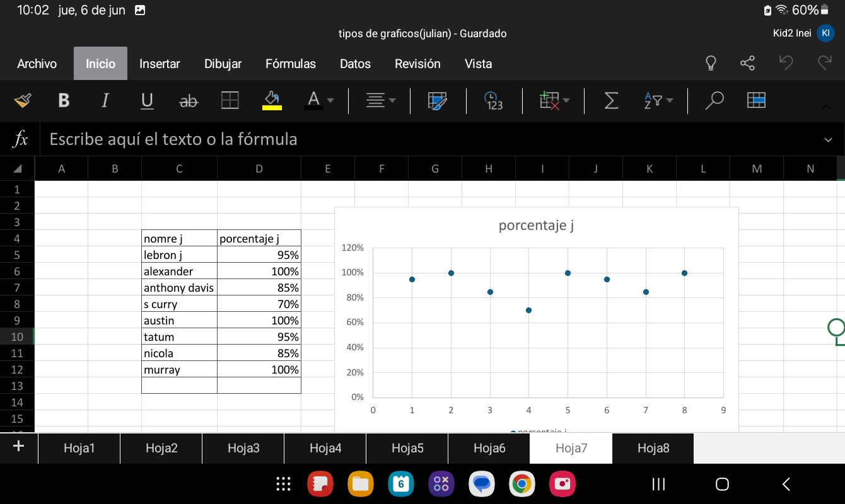
Task: Undo the last action
Action: [786, 63]
